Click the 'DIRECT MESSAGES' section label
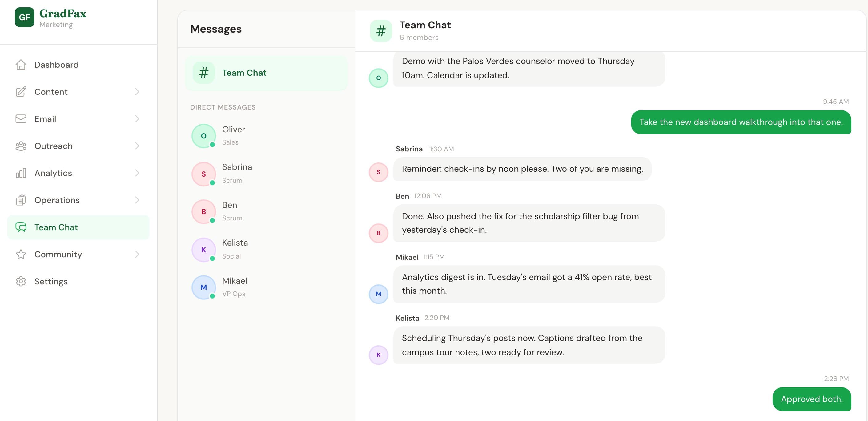 pyautogui.click(x=223, y=107)
